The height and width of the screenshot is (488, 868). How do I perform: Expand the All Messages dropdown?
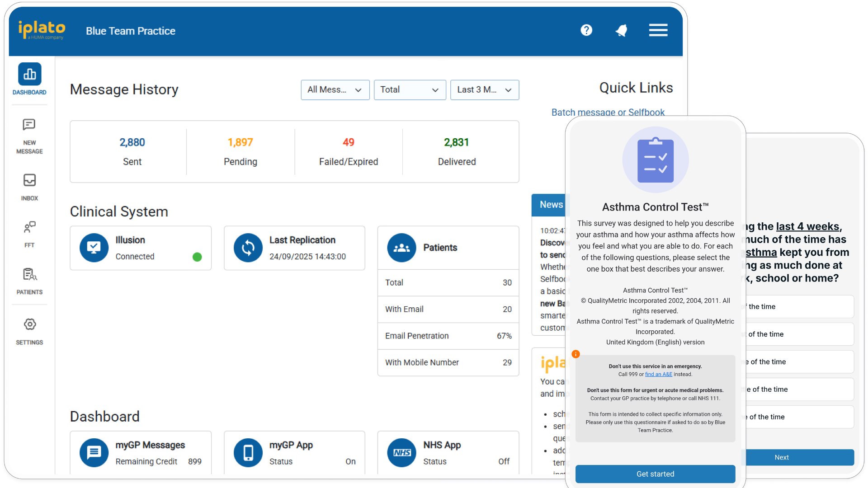335,90
